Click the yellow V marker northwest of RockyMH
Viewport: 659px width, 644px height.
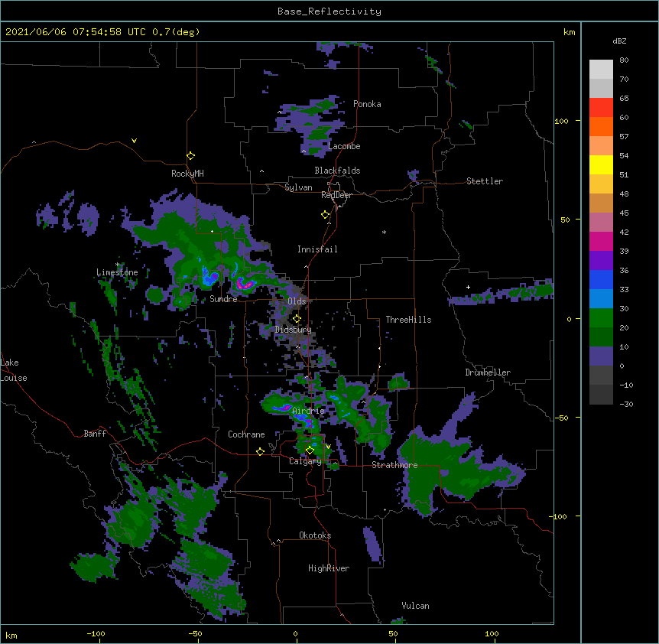coord(134,141)
